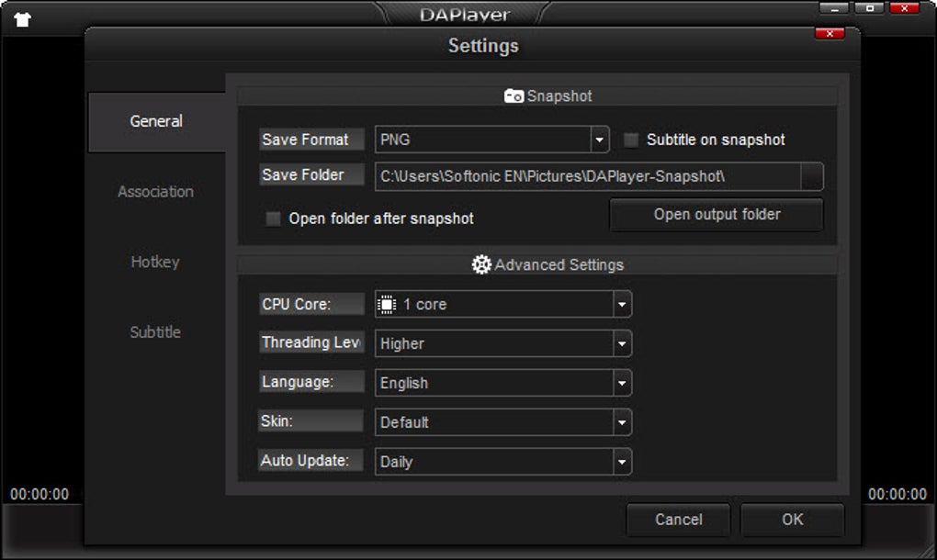Open the Language dropdown
The height and width of the screenshot is (560, 937).
[x=622, y=384]
